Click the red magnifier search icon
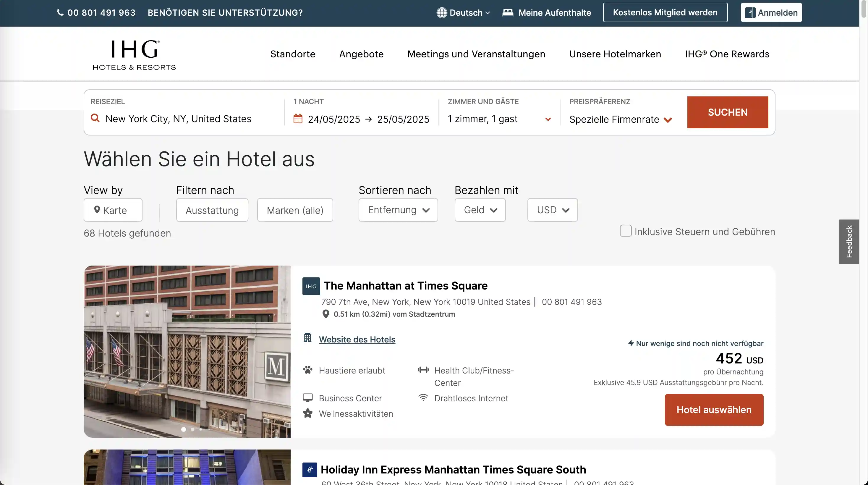The image size is (868, 485). click(95, 118)
